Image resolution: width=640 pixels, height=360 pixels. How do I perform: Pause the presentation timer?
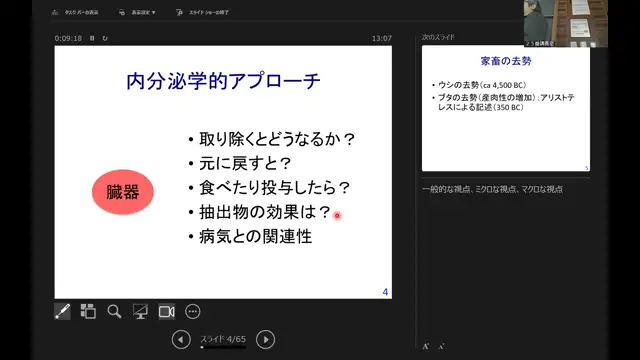92,38
